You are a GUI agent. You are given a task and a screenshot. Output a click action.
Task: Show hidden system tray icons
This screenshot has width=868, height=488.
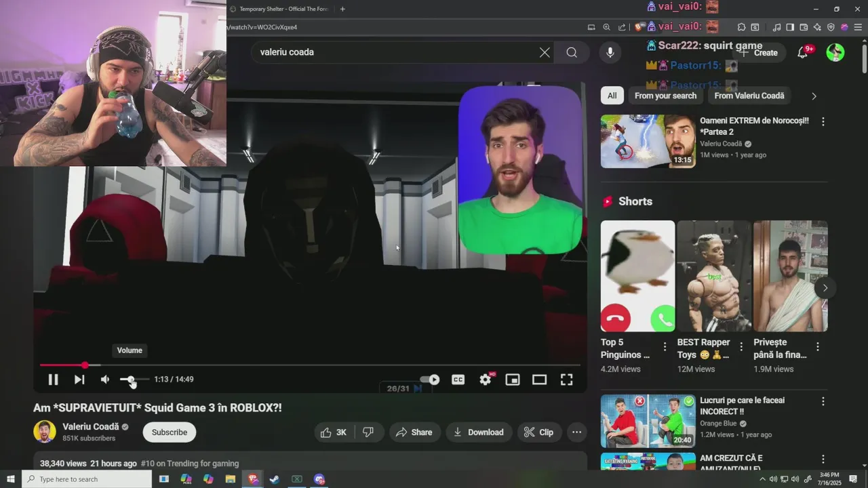pos(762,479)
